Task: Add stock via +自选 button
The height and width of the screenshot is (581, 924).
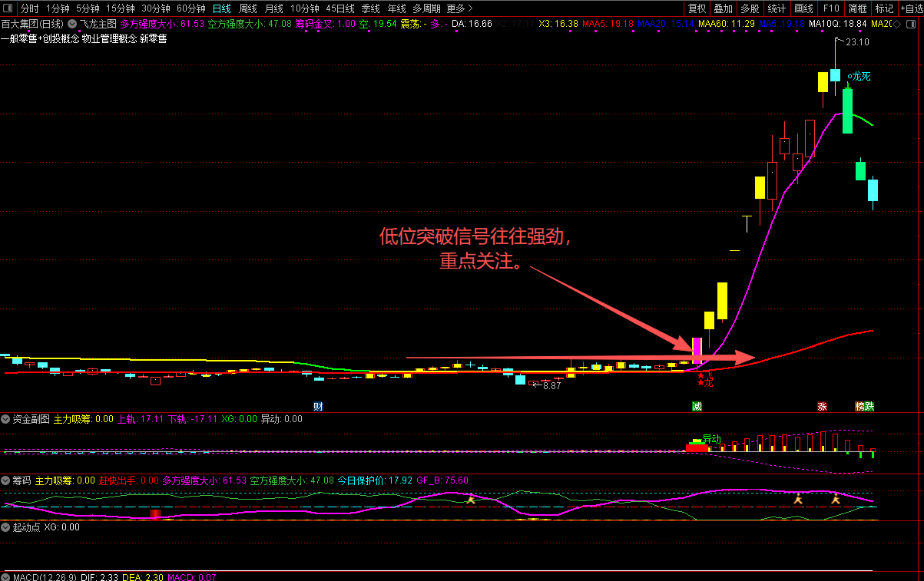Action: (x=911, y=8)
